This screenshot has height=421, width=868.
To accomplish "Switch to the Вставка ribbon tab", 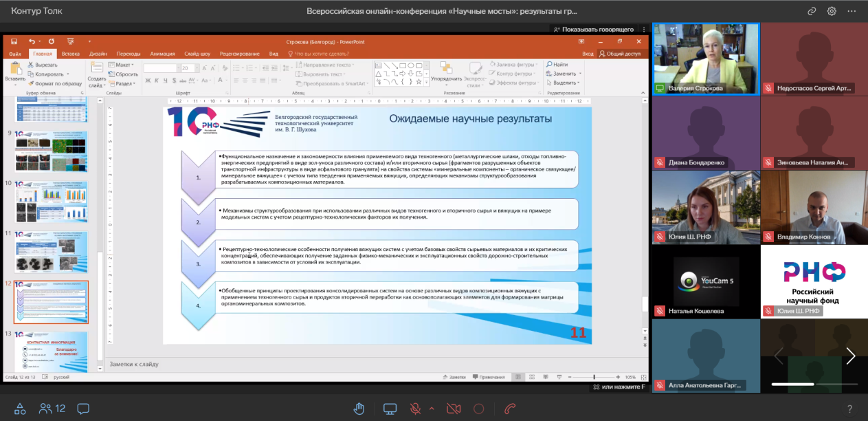I will point(70,53).
